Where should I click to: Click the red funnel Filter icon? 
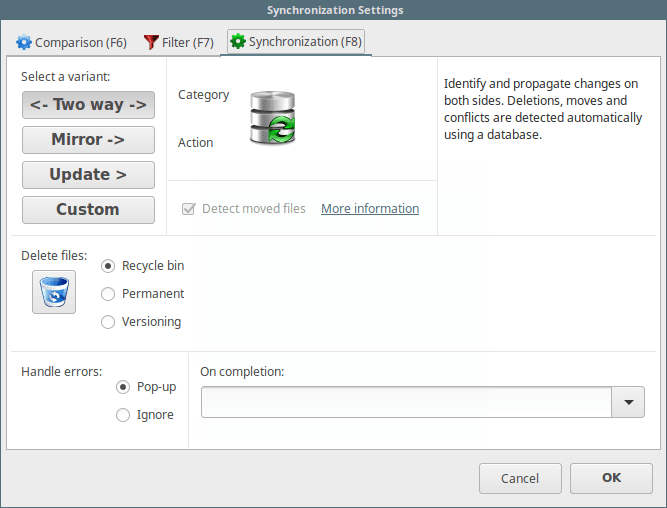click(152, 43)
